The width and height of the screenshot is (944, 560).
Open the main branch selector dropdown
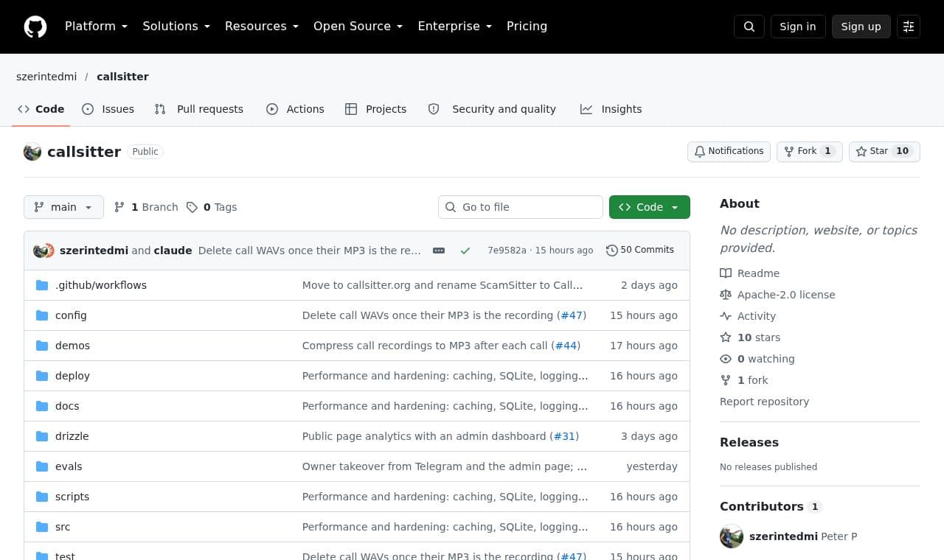[x=63, y=207]
